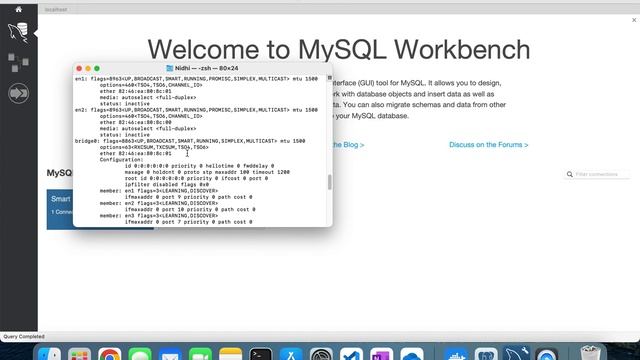This screenshot has height=360, width=640.
Task: Click the 'member: en2 flags=3<LEARNING,DISCOVER>' line
Action: coord(159,203)
